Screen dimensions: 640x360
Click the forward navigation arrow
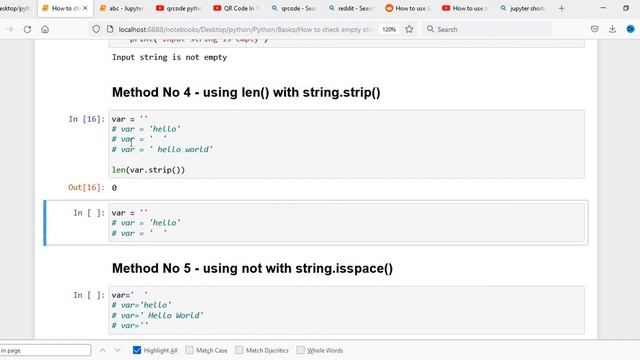tap(9, 29)
